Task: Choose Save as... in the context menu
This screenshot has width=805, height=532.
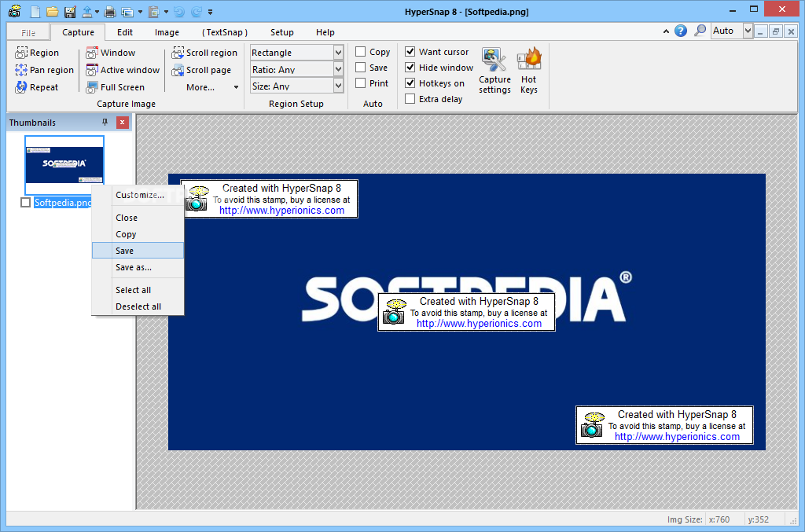Action: point(138,267)
